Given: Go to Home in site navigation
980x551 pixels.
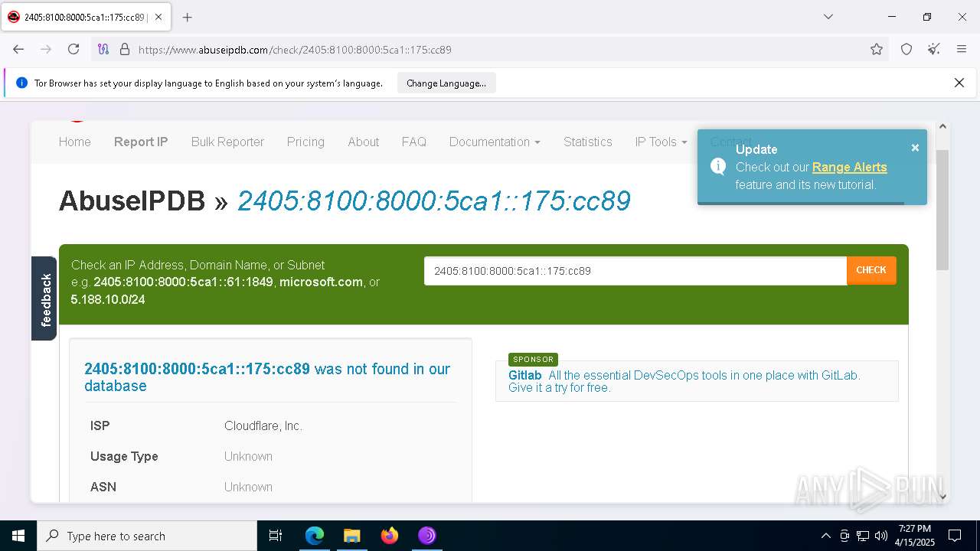Looking at the screenshot, I should coord(75,142).
